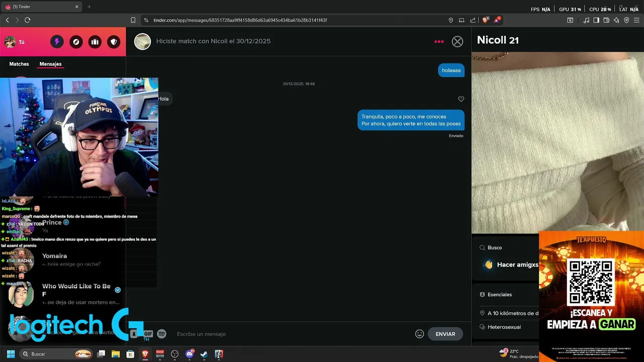Image resolution: width=644 pixels, height=362 pixels.
Task: Go back in the browser
Action: 7,20
